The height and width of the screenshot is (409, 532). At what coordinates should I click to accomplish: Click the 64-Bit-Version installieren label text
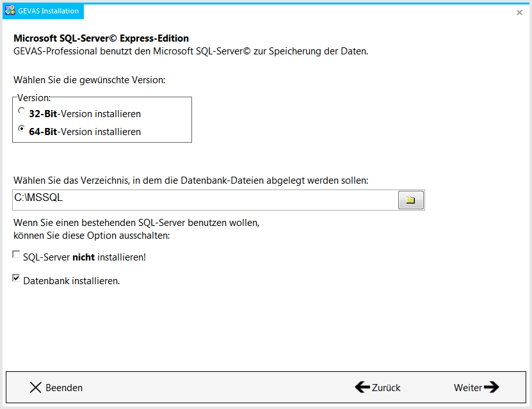click(85, 132)
